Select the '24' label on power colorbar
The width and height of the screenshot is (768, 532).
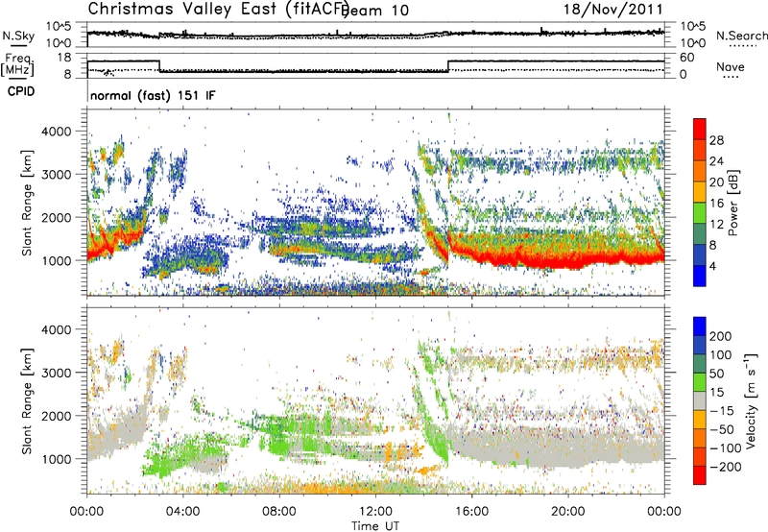716,161
